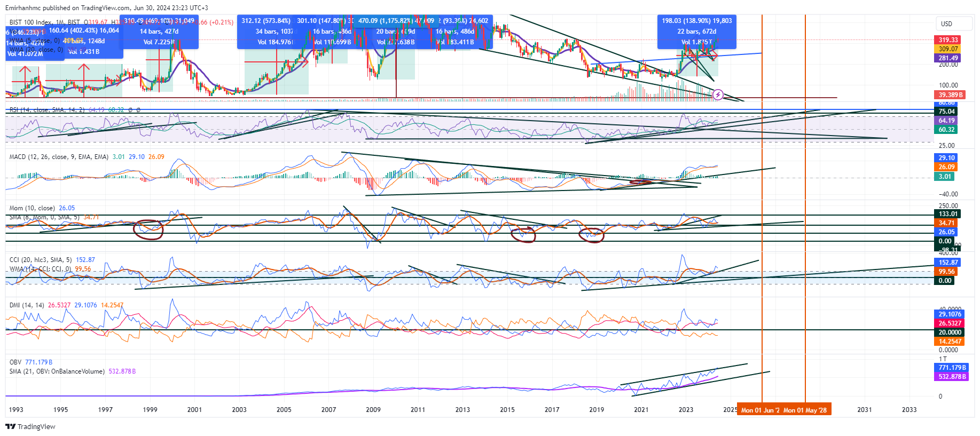This screenshot has width=980, height=436.
Task: Click the 14.2547 DMI axis label
Action: 950,342
